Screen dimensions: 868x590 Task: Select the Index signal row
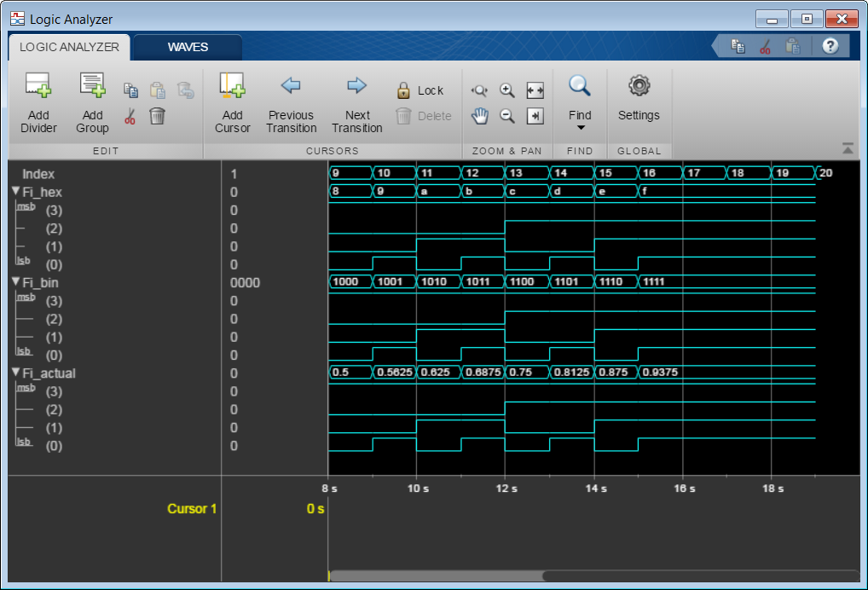38,174
